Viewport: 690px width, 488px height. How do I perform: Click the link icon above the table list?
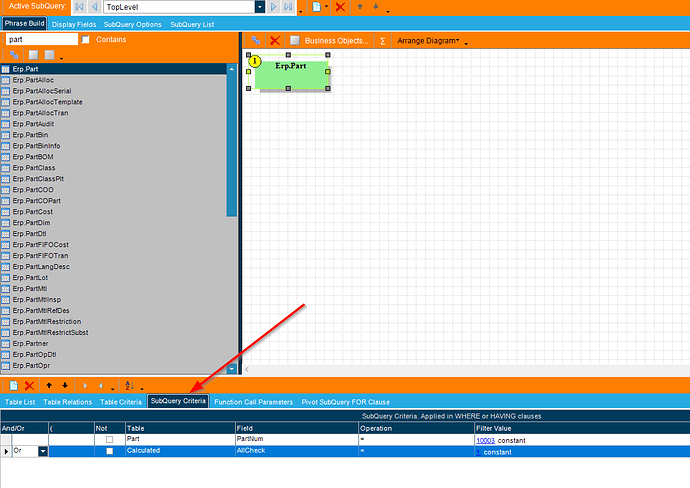coord(14,55)
